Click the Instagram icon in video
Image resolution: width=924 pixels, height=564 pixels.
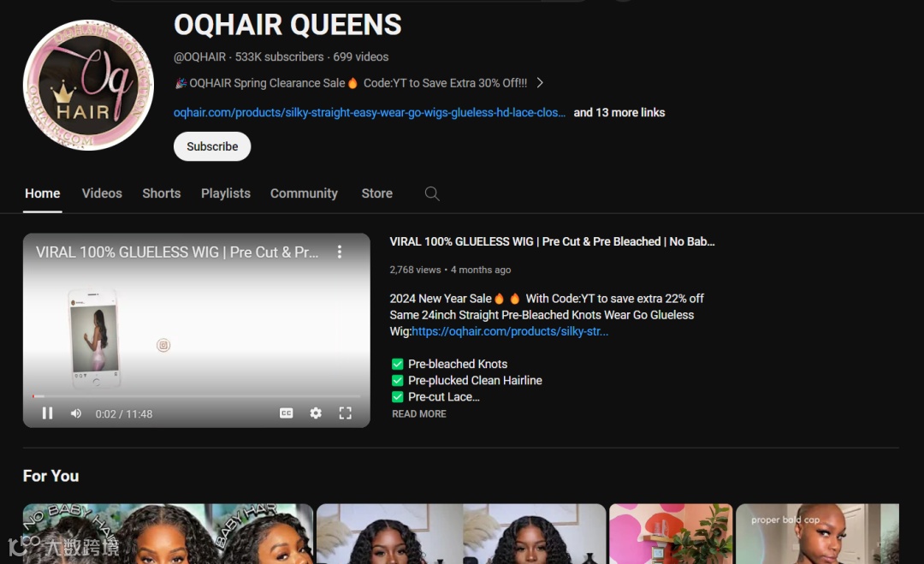(x=163, y=346)
